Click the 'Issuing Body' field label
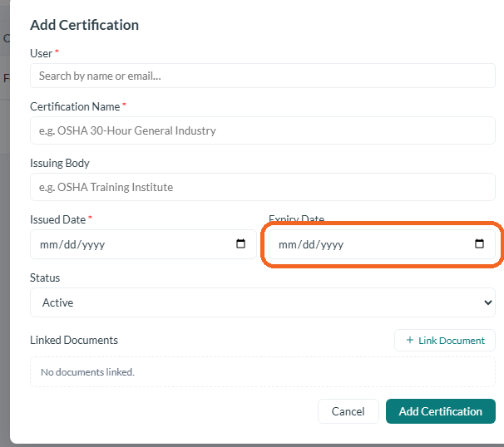Viewport: 504px width, 447px height. tap(60, 163)
